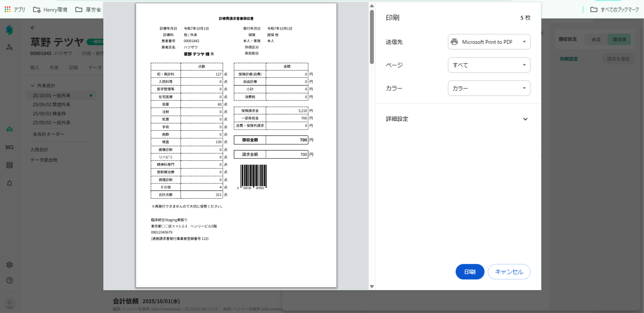
Task: Click the help question mark icon
Action: tap(10, 280)
